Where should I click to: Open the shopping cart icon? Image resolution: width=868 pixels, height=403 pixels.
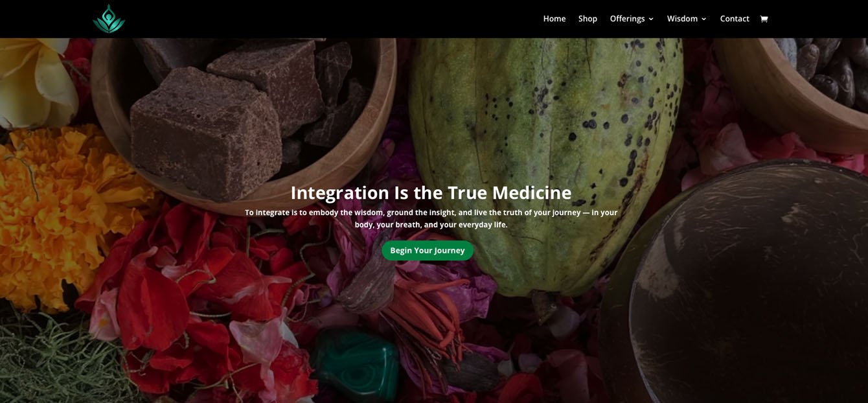pos(764,19)
